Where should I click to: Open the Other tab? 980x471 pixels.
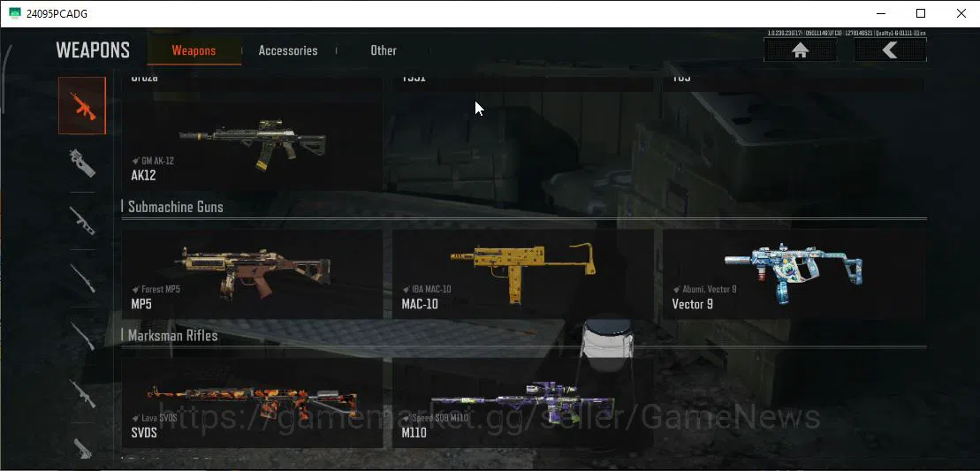tap(384, 50)
